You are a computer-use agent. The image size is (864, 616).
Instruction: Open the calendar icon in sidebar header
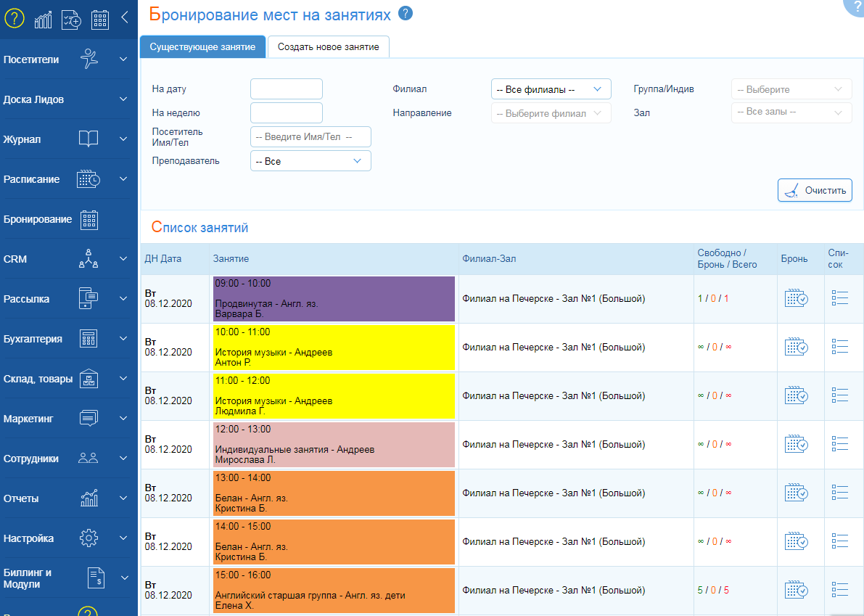(x=100, y=20)
